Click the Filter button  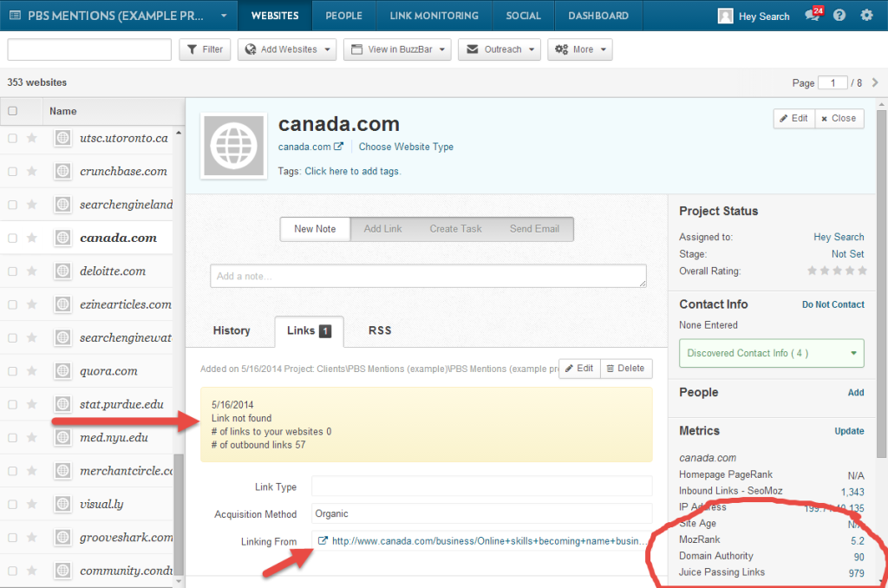pyautogui.click(x=205, y=49)
